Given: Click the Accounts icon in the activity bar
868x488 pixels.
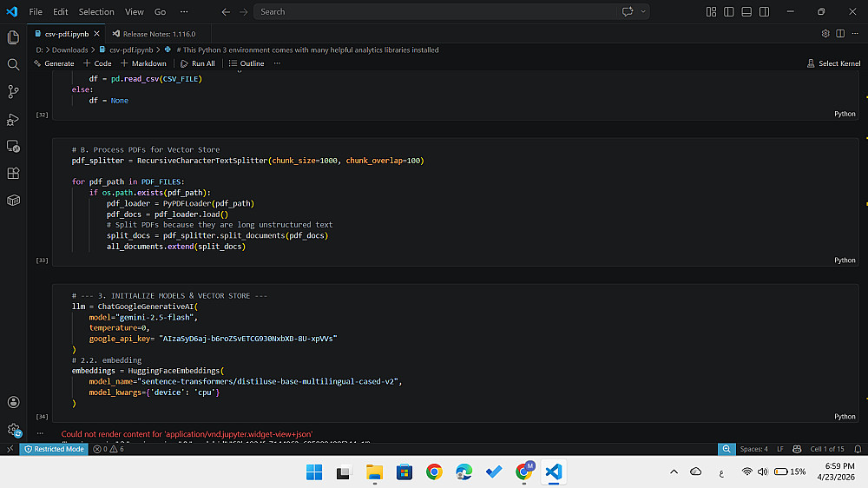Looking at the screenshot, I should (13, 402).
